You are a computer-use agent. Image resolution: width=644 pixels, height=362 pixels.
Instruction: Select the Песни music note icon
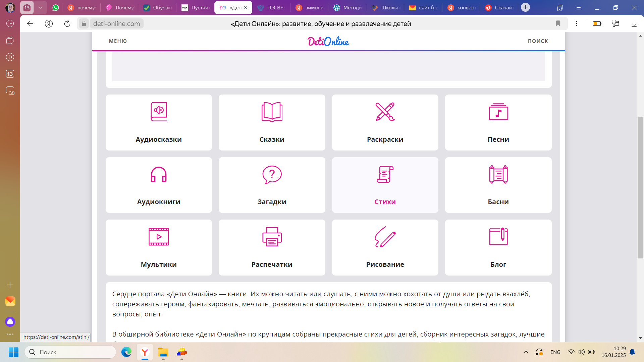coord(498,112)
